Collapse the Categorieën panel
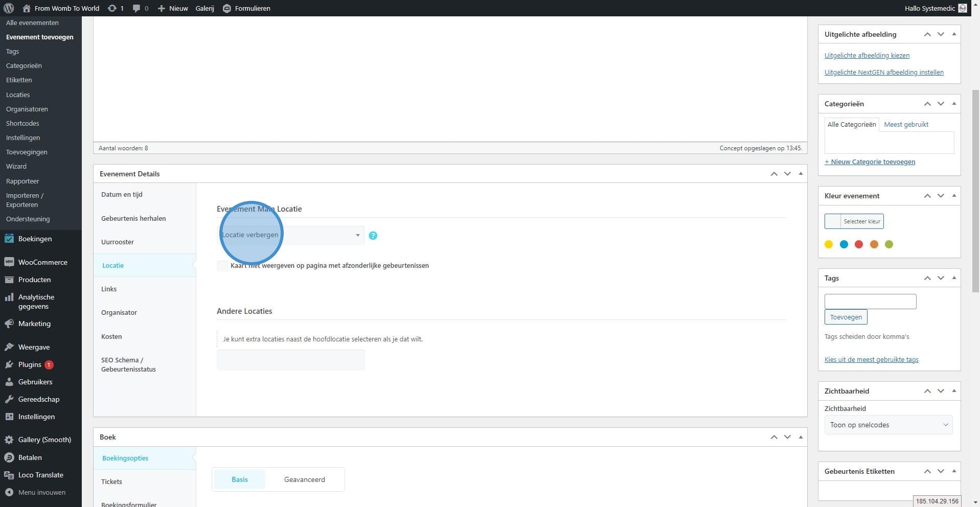980x507 pixels. (954, 104)
